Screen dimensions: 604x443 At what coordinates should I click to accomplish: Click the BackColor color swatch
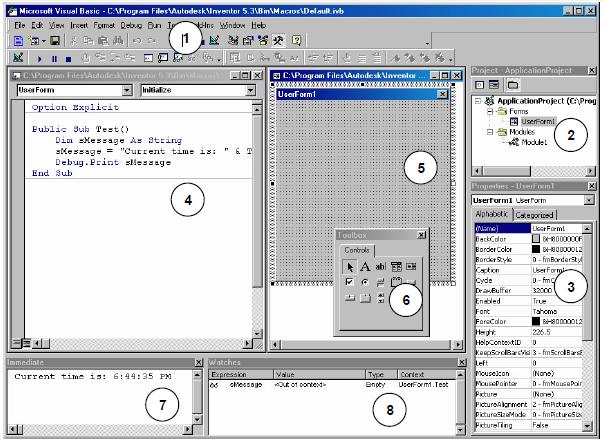pos(536,239)
